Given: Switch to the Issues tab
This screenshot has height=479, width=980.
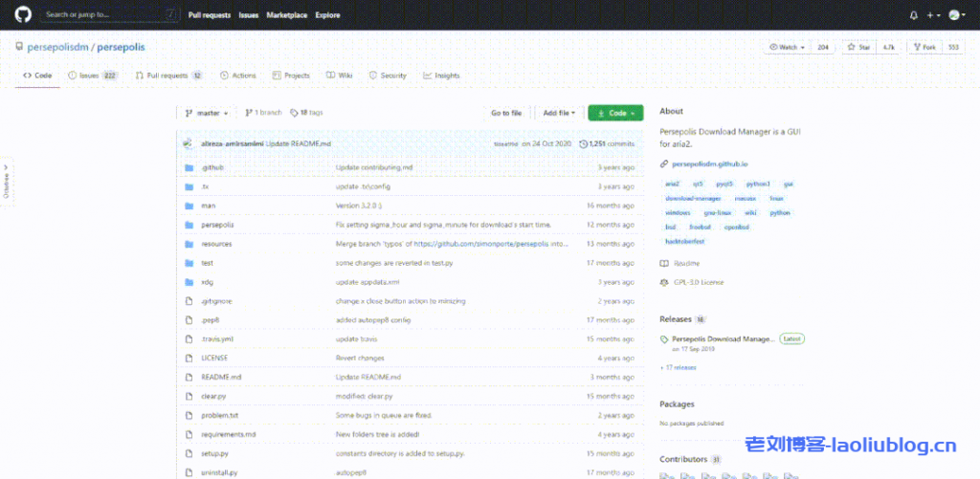Looking at the screenshot, I should (x=90, y=76).
